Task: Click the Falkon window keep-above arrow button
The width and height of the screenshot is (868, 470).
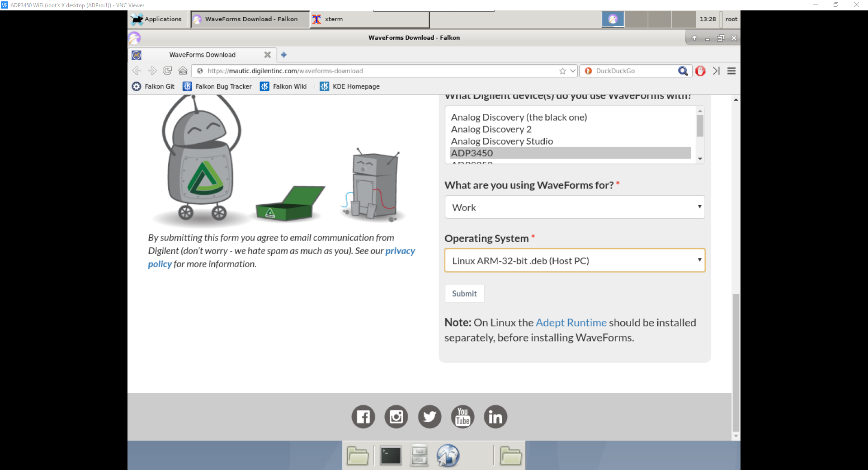Action: point(694,38)
